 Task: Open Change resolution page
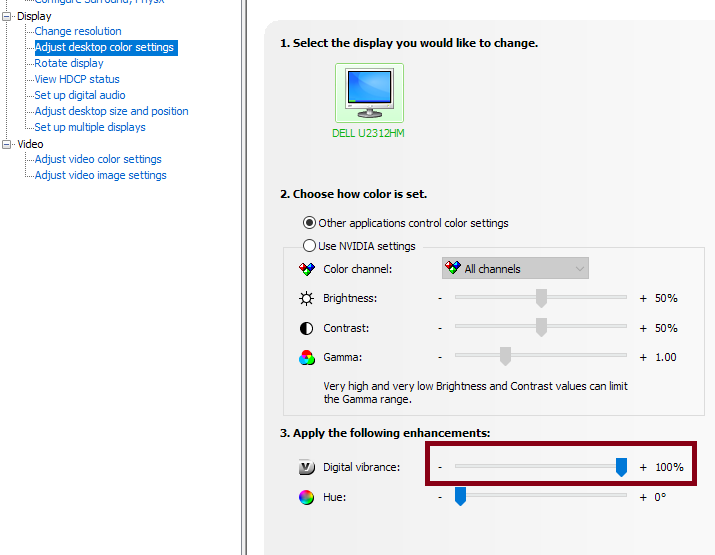(x=78, y=31)
